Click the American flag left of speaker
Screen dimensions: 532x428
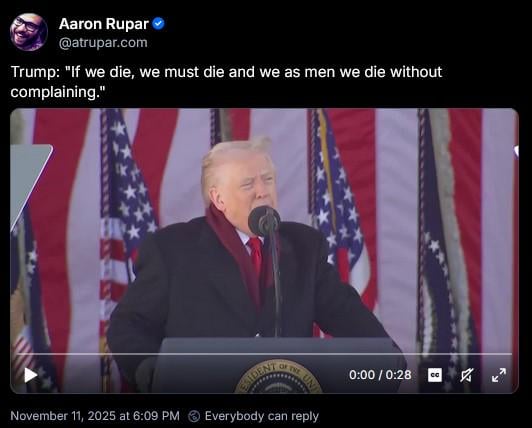pyautogui.click(x=126, y=210)
